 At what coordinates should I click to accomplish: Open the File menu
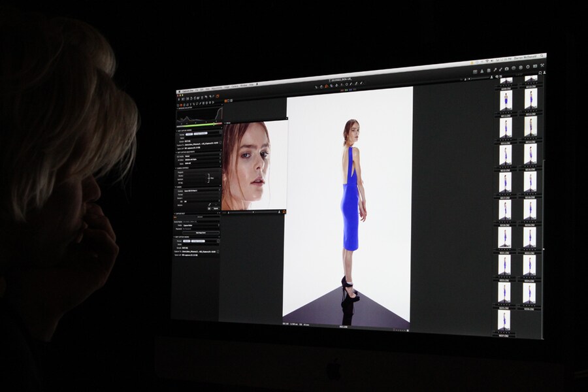pyautogui.click(x=197, y=90)
